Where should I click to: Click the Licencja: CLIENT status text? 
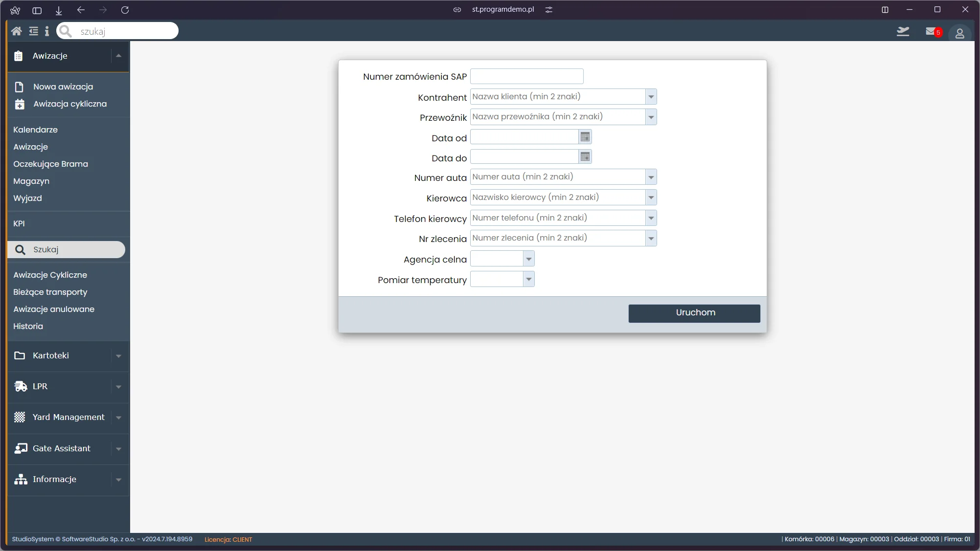(228, 539)
